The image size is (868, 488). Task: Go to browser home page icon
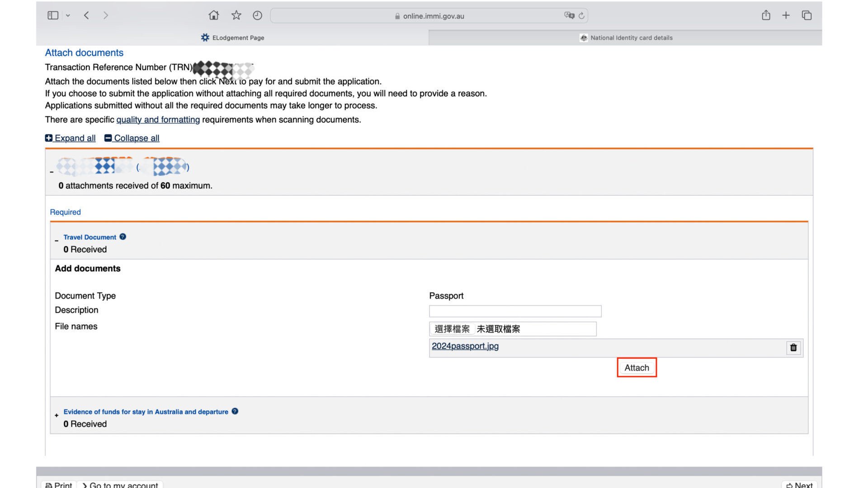(213, 15)
